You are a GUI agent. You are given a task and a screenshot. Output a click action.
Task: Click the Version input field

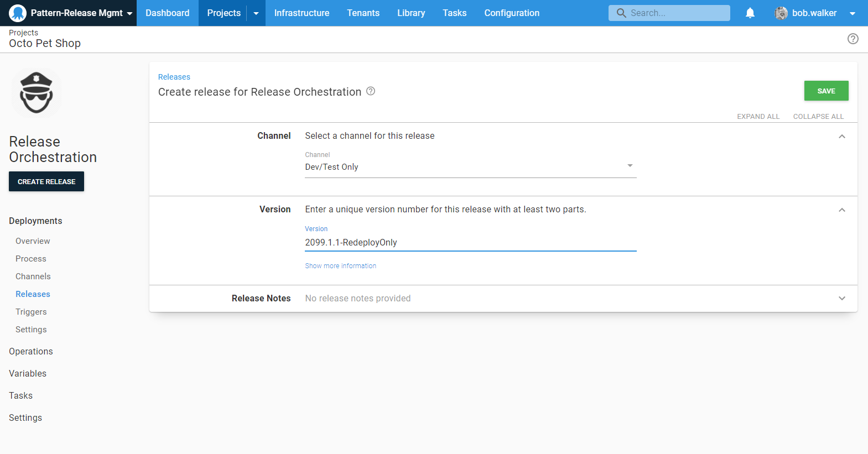point(470,243)
